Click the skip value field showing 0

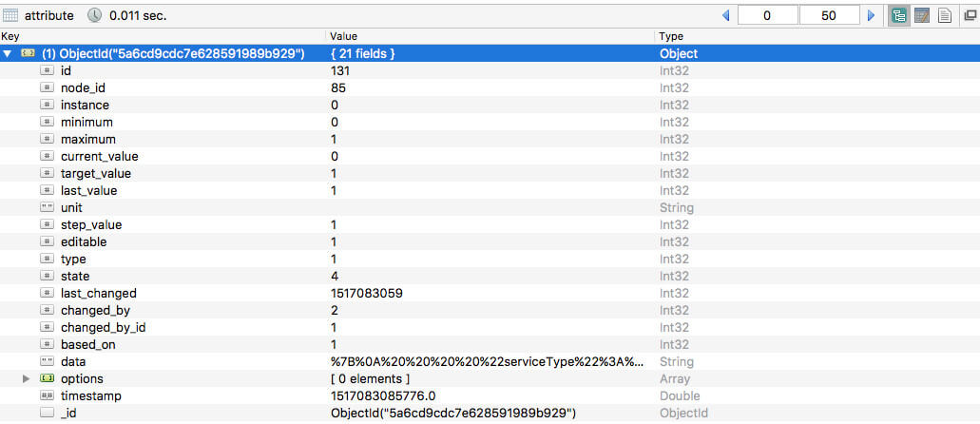coord(767,15)
